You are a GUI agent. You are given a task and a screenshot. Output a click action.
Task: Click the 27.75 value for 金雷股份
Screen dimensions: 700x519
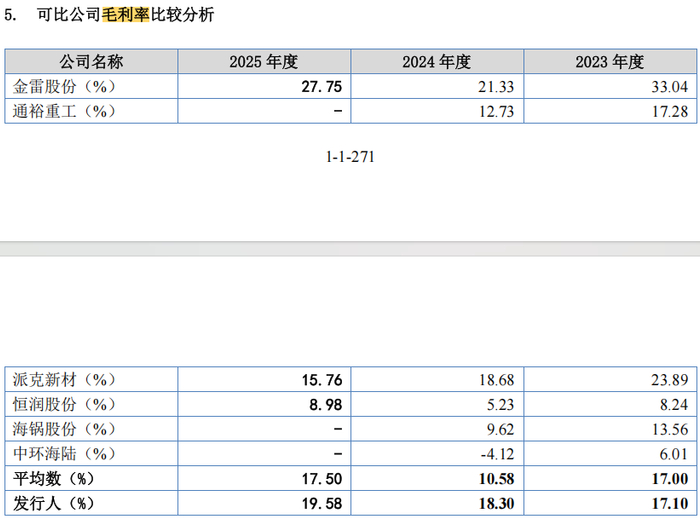pyautogui.click(x=321, y=87)
